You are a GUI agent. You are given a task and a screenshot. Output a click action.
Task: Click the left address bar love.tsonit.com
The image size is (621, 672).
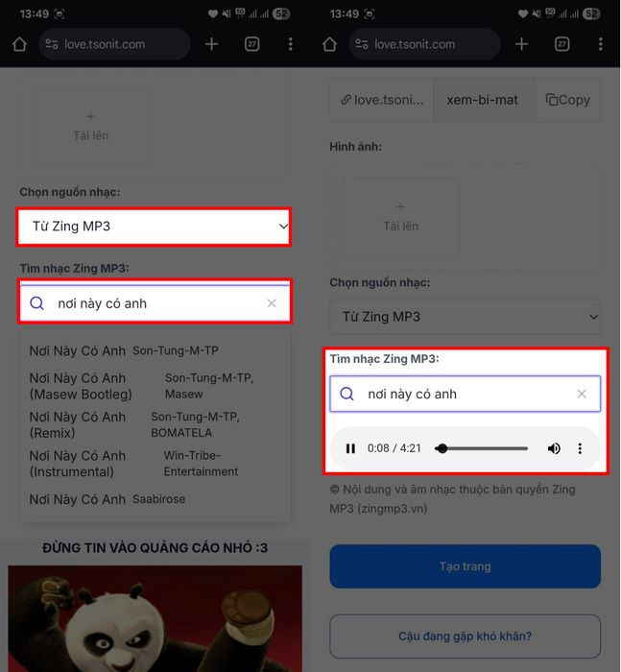pyautogui.click(x=114, y=44)
